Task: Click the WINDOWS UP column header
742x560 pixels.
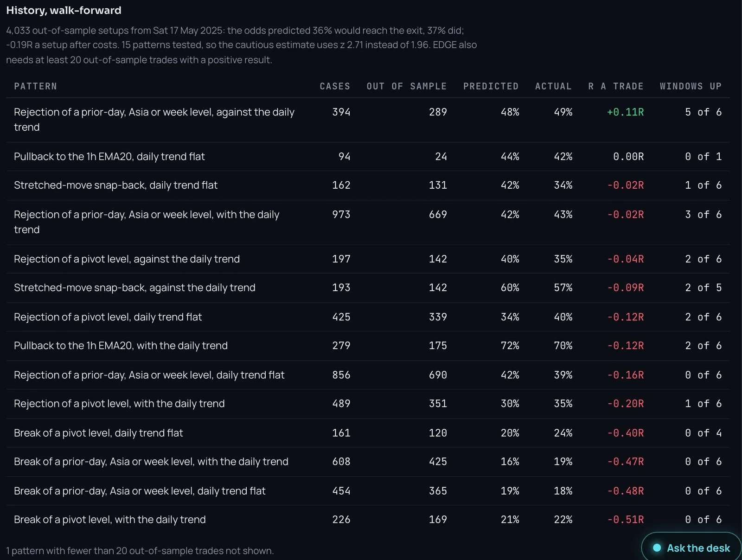Action: coord(691,86)
